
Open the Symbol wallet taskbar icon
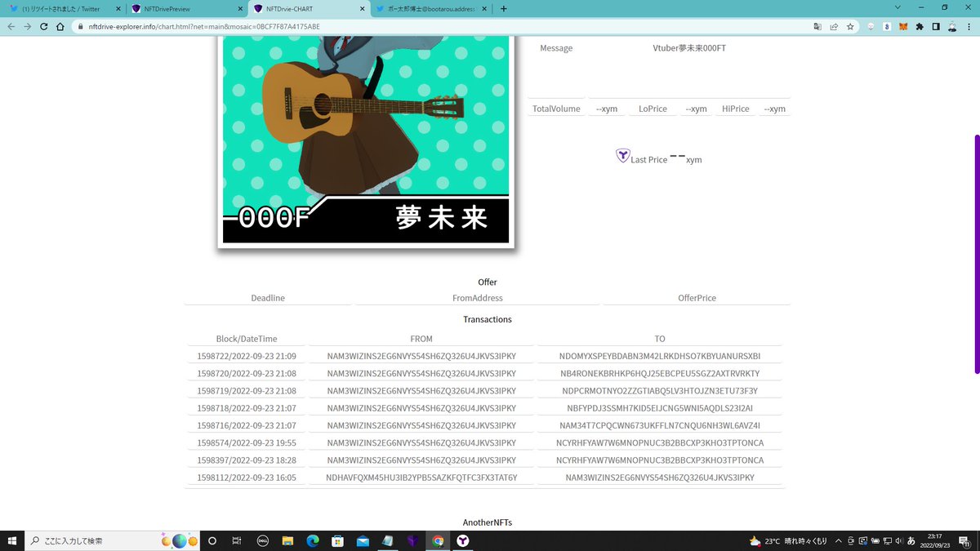[463, 540]
